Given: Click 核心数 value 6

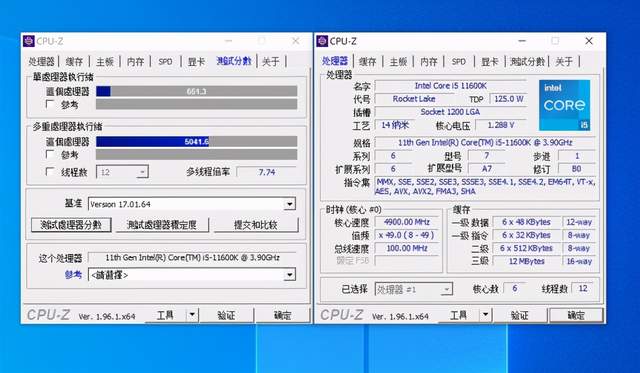Looking at the screenshot, I should [515, 289].
